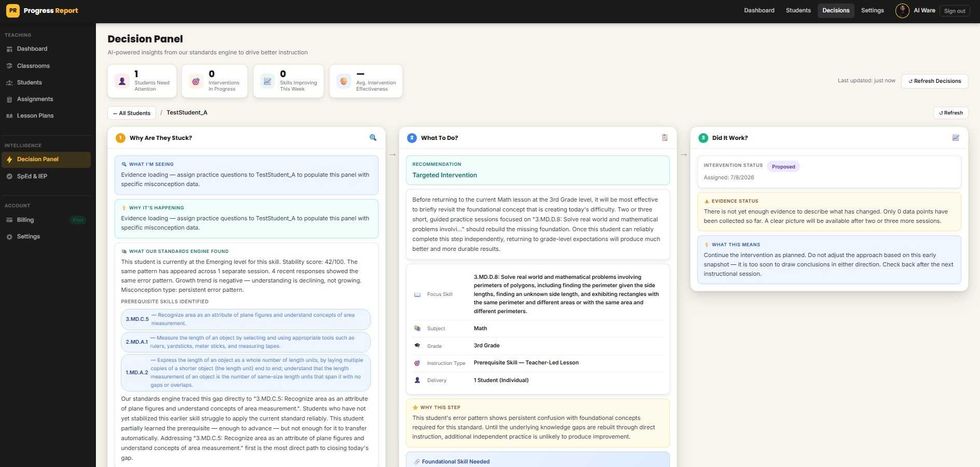Click the Students Need Attention person icon
980x467 pixels.
[x=122, y=81]
